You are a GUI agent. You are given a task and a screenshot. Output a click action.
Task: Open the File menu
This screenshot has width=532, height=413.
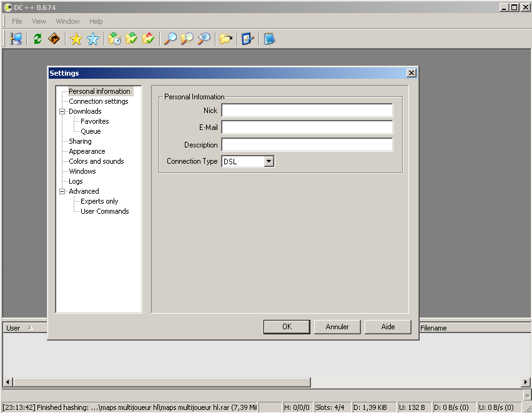17,21
